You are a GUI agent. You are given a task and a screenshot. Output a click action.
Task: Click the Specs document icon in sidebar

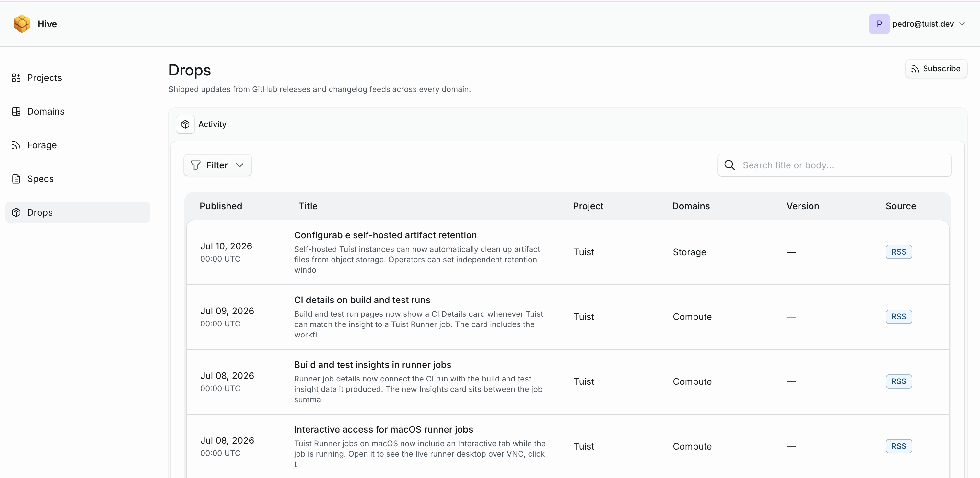16,179
